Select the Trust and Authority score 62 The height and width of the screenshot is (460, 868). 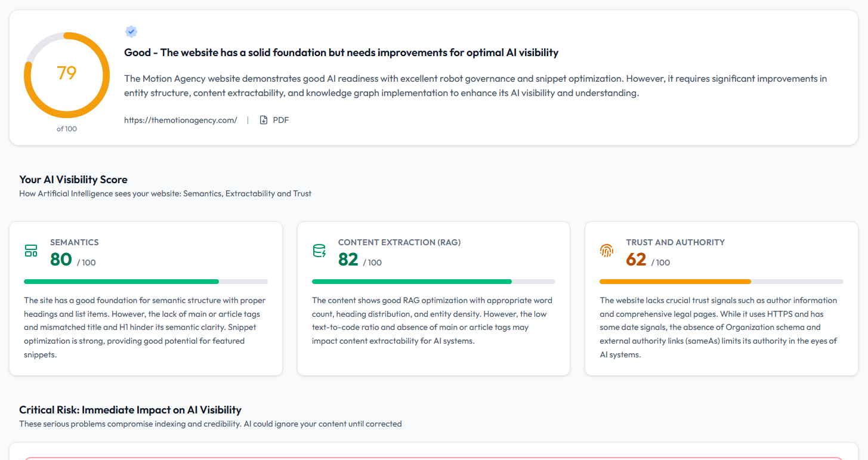point(636,260)
